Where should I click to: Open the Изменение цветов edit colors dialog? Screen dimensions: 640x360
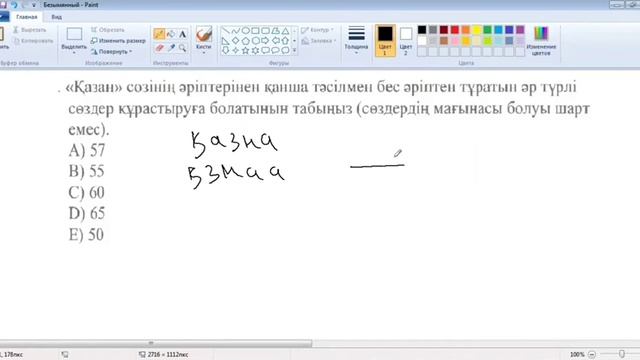click(x=541, y=40)
